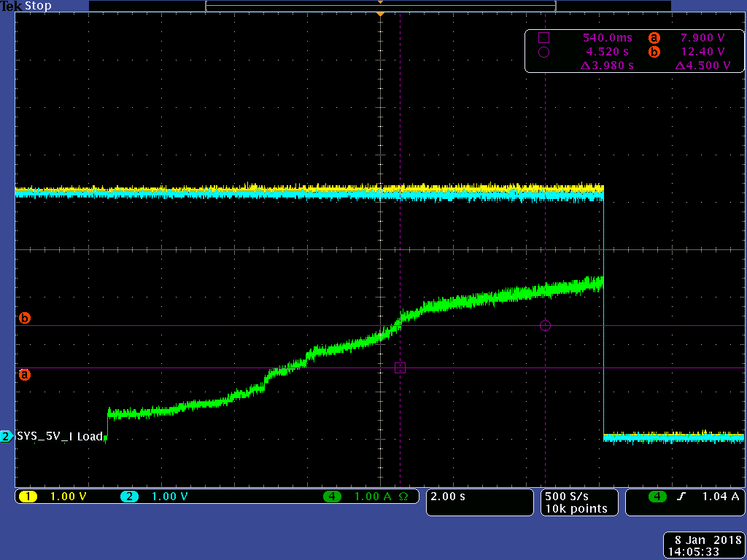747x560 pixels.
Task: Select the channel 1 yellow badge
Action: [28, 497]
